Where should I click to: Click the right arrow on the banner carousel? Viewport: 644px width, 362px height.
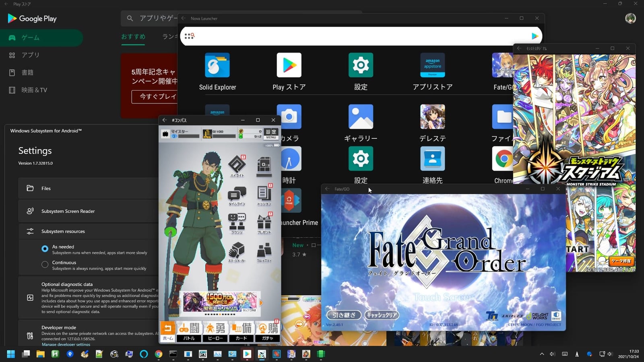click(x=261, y=302)
